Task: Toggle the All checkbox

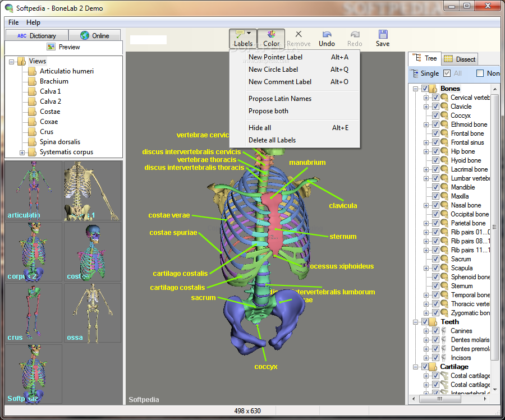Action: 447,73
